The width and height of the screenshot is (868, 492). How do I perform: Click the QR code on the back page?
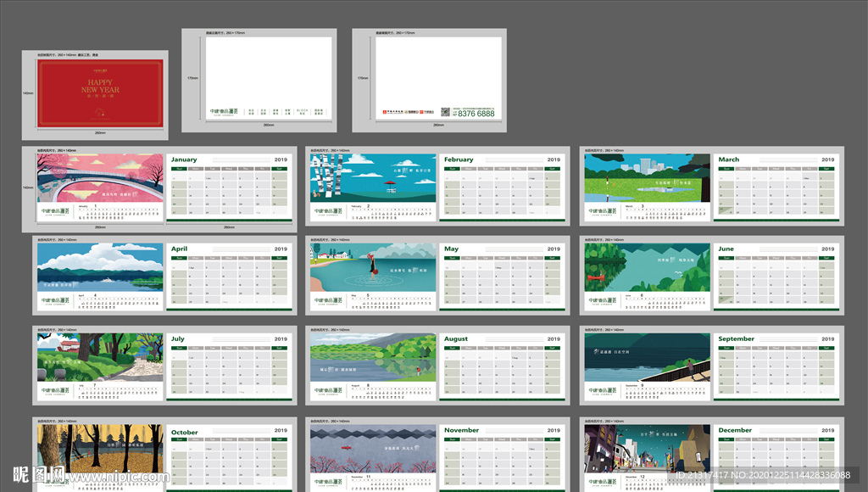(446, 112)
